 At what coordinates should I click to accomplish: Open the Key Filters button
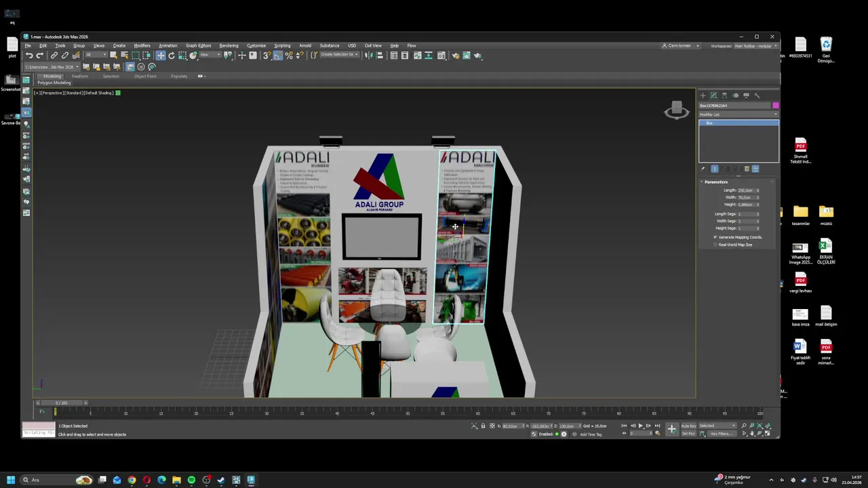pyautogui.click(x=722, y=434)
